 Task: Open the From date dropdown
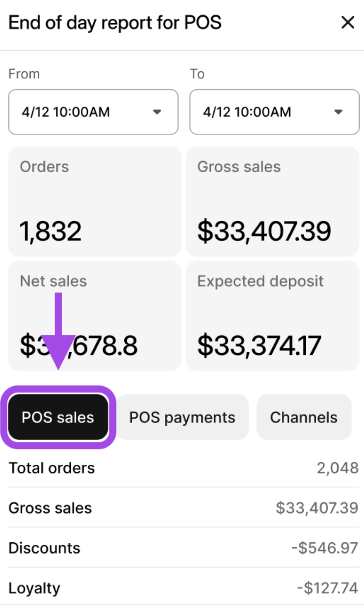[x=93, y=112]
